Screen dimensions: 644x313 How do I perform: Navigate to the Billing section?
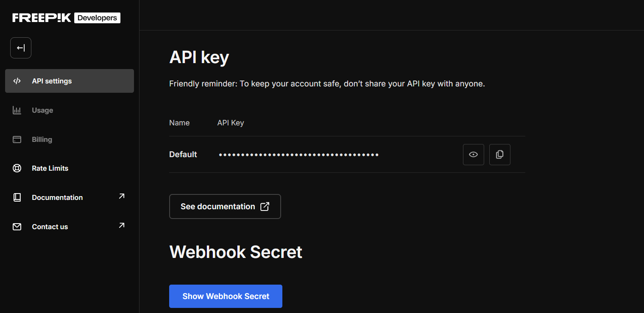pos(42,139)
